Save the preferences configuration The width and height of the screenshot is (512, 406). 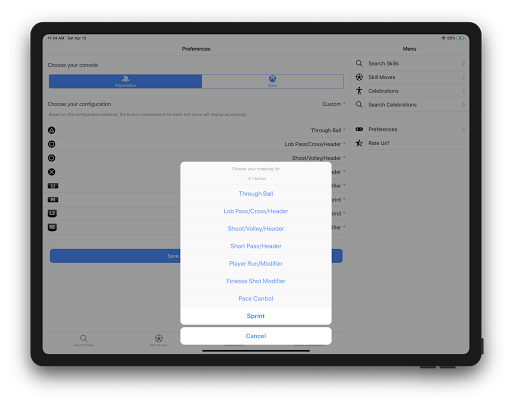[x=196, y=256]
